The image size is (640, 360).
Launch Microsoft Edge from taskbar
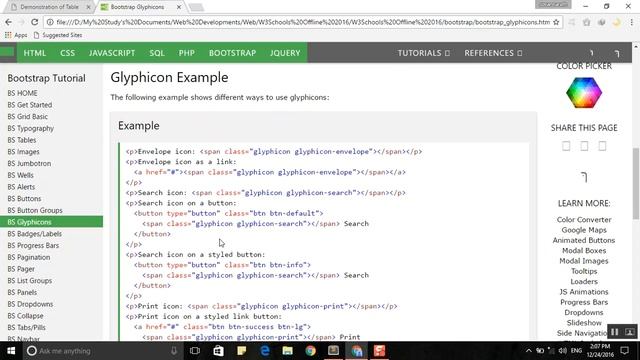tap(264, 351)
